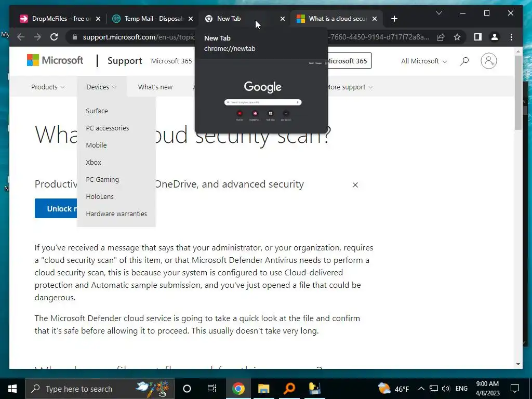
Task: Open volume control tray icon
Action: point(446,389)
